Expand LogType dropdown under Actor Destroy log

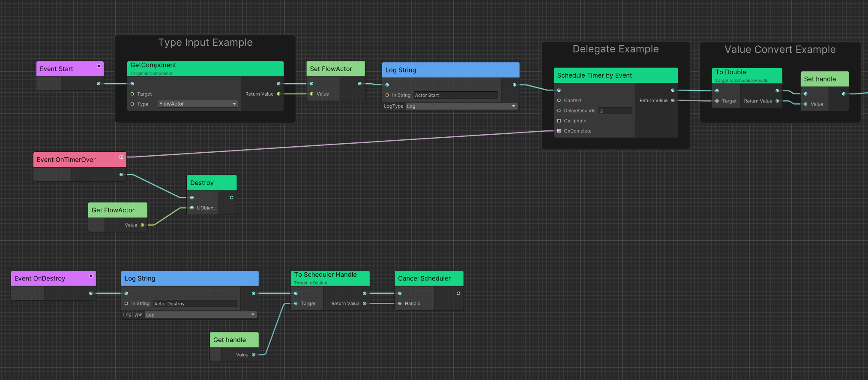click(200, 315)
